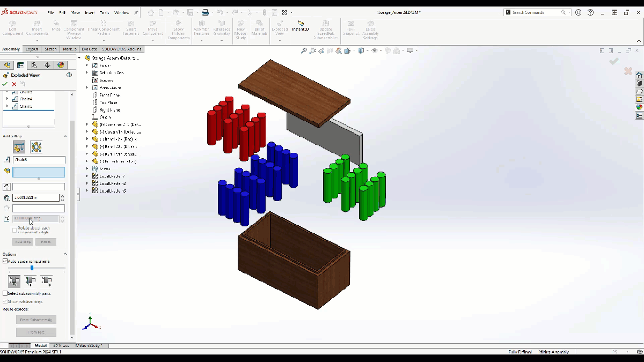Image resolution: width=644 pixels, height=362 pixels.
Task: Open the ConfigurationManager tab icon
Action: coord(34,65)
